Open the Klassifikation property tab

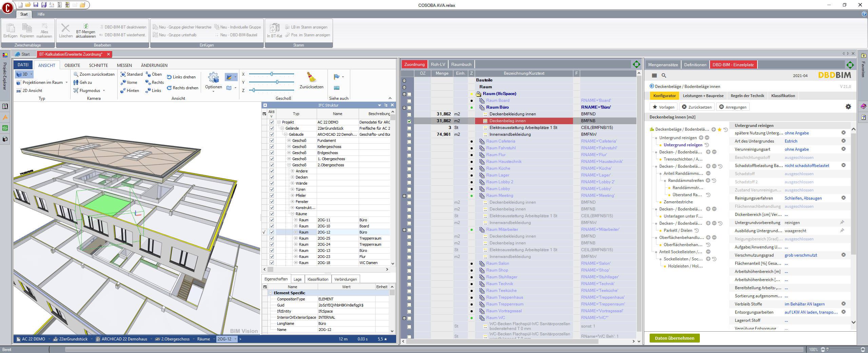tap(318, 279)
